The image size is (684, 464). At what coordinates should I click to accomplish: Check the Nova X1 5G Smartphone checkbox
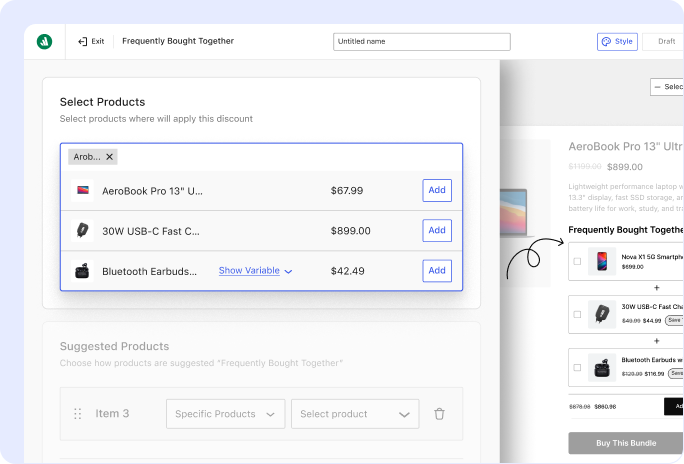(577, 261)
